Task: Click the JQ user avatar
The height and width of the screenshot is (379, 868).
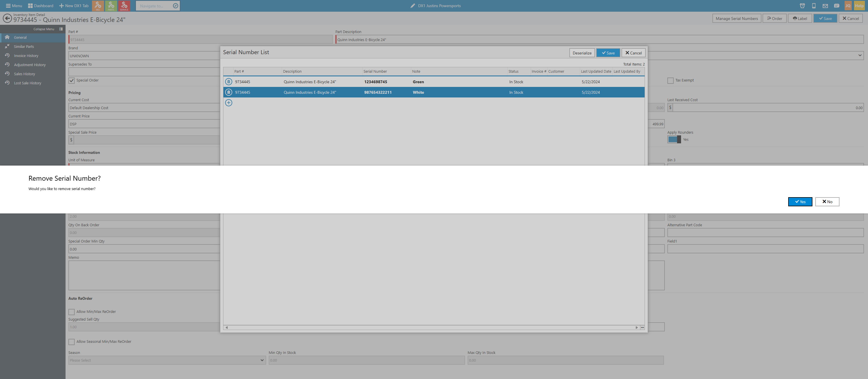Action: click(x=848, y=6)
